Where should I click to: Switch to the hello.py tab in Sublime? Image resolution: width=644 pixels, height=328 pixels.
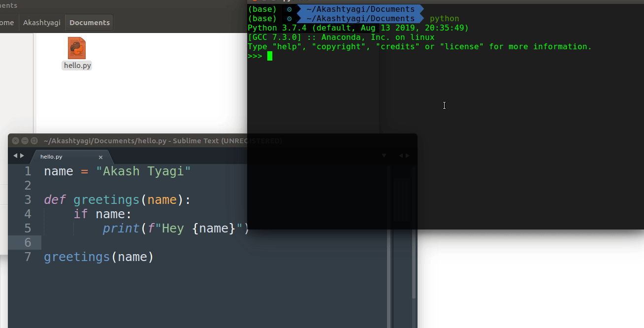pyautogui.click(x=51, y=157)
